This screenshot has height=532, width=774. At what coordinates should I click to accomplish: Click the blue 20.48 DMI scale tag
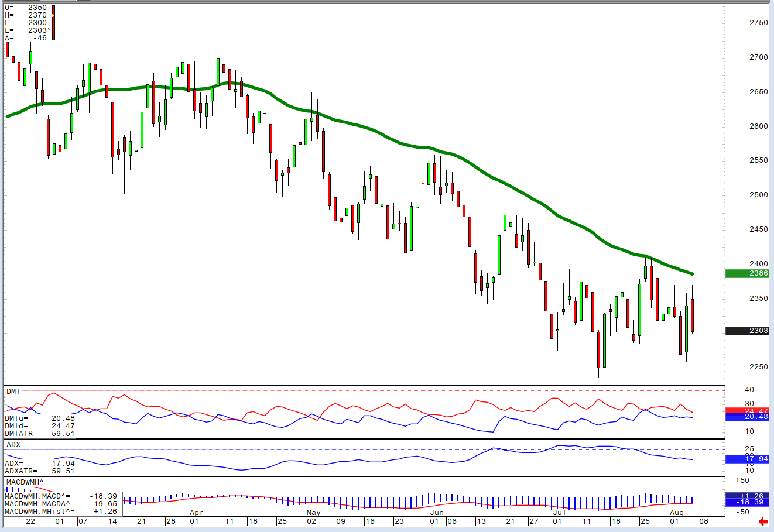pyautogui.click(x=746, y=417)
